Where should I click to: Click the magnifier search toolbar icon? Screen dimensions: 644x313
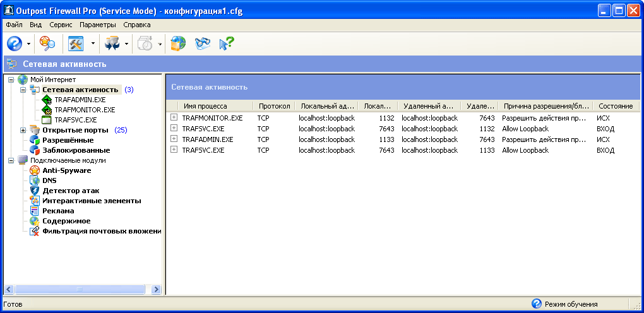47,43
